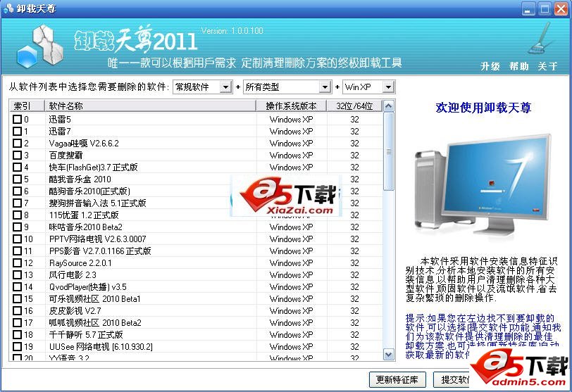Screen dimensions: 572x392
Task: Tick the UUSee 网络电视 checkbox
Action: [17, 346]
